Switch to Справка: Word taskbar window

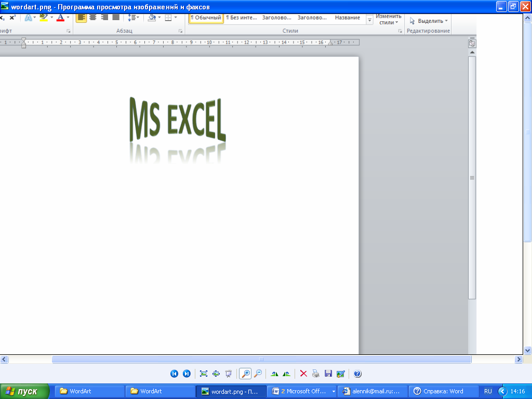443,392
